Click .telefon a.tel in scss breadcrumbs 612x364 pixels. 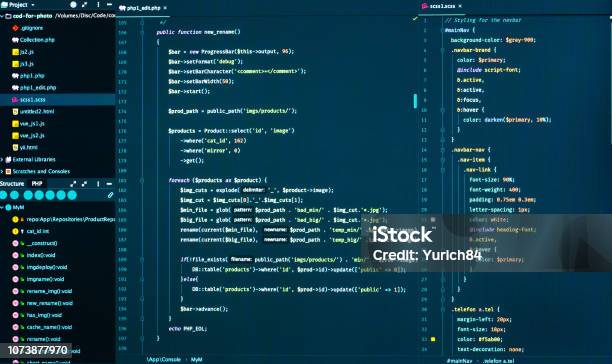tap(498, 361)
